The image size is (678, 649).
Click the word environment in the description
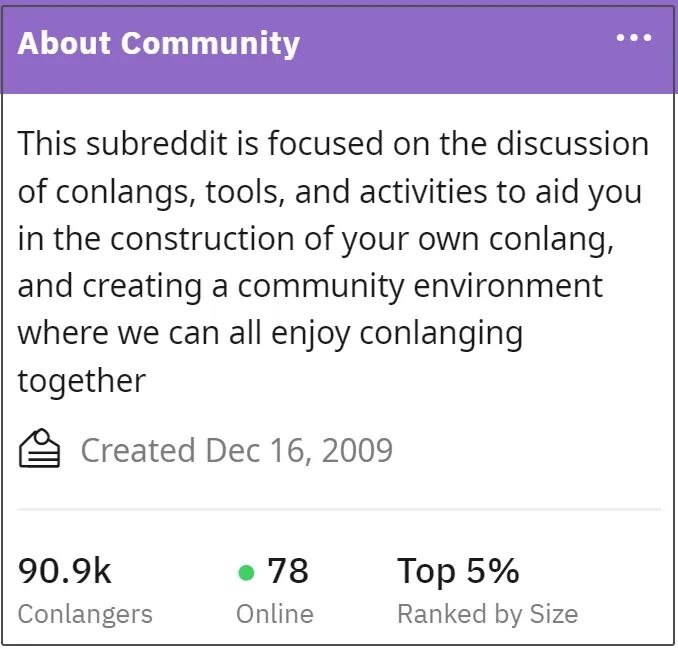508,286
